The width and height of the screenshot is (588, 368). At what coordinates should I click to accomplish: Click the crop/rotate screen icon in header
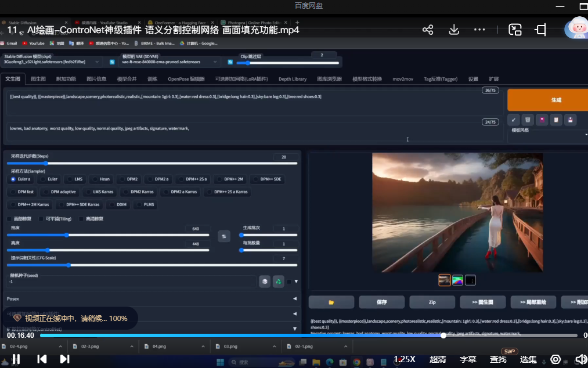click(x=540, y=30)
